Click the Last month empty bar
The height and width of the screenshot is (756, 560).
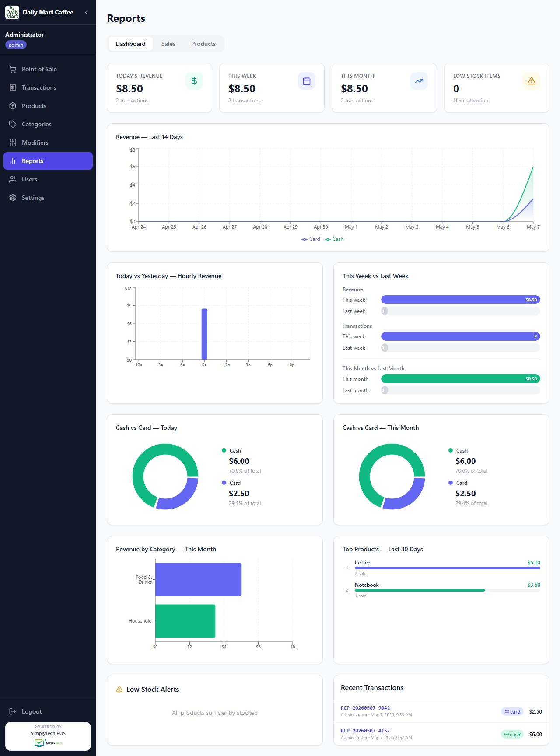point(461,390)
